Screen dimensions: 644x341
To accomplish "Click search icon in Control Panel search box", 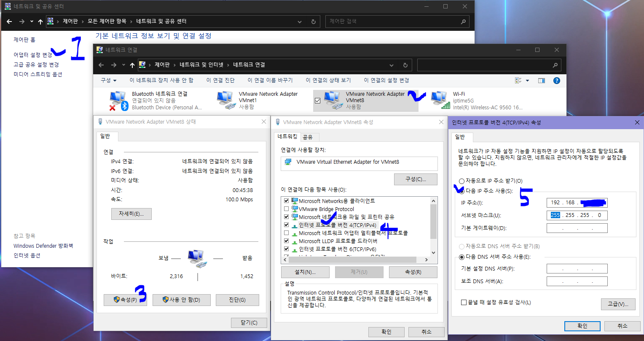I will click(463, 21).
